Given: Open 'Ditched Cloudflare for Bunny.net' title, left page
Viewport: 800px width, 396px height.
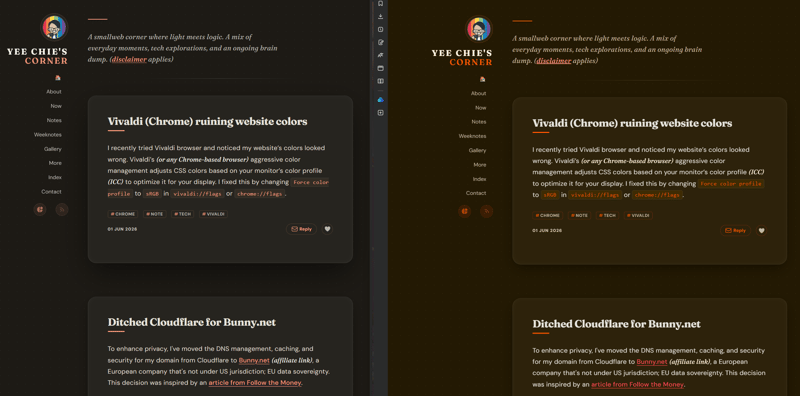Looking at the screenshot, I should [x=192, y=323].
